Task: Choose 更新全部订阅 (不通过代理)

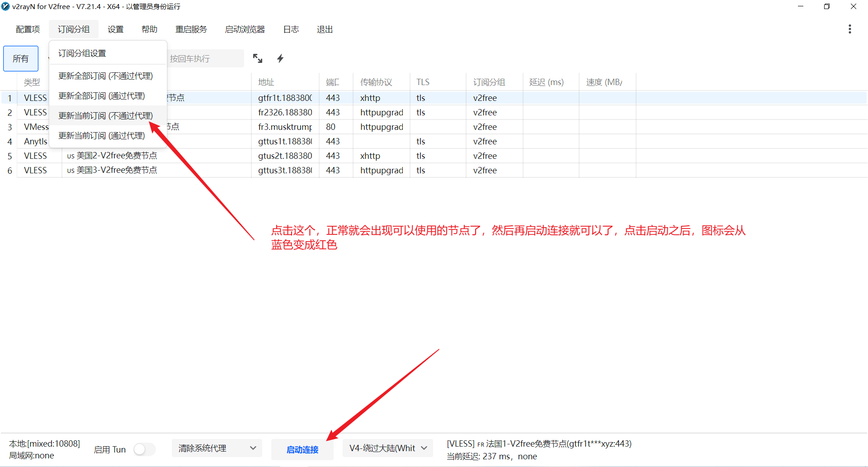Action: coord(108,76)
